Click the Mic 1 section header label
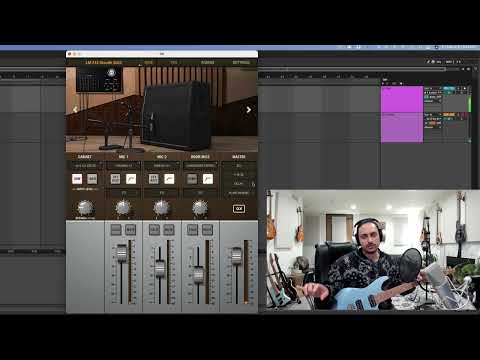Image resolution: width=480 pixels, height=360 pixels. pos(123,157)
